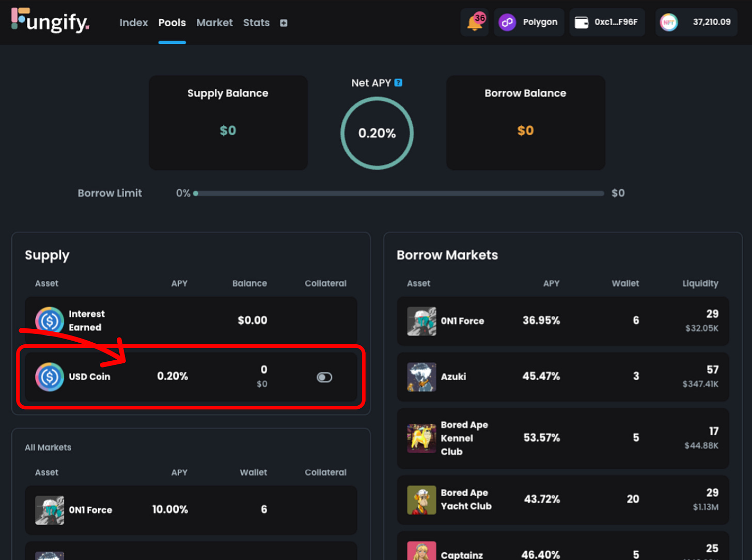The height and width of the screenshot is (560, 752).
Task: Click the USD Coin icon in Supply
Action: coord(50,377)
